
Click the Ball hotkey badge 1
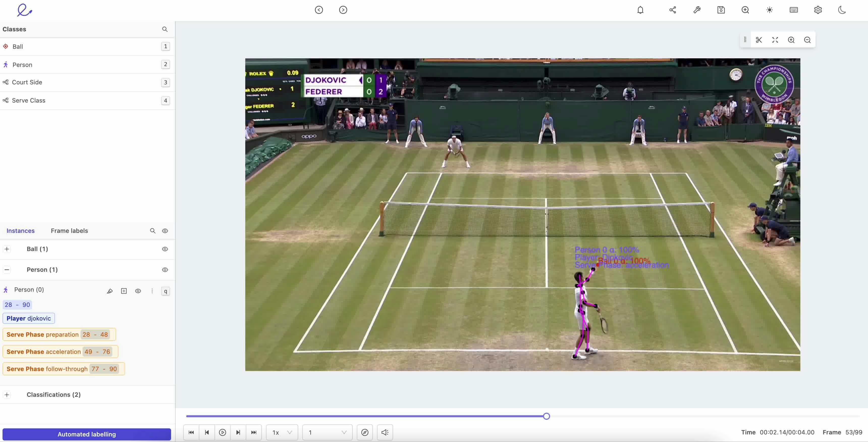(x=166, y=46)
